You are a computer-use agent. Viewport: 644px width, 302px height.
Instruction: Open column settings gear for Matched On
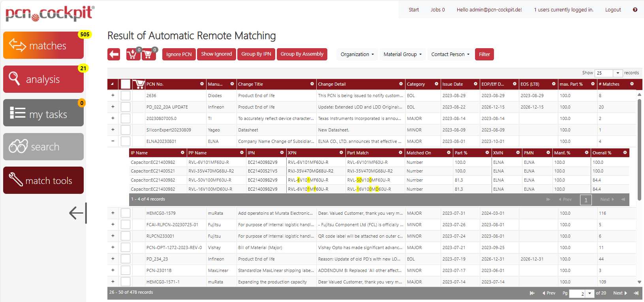[449, 152]
